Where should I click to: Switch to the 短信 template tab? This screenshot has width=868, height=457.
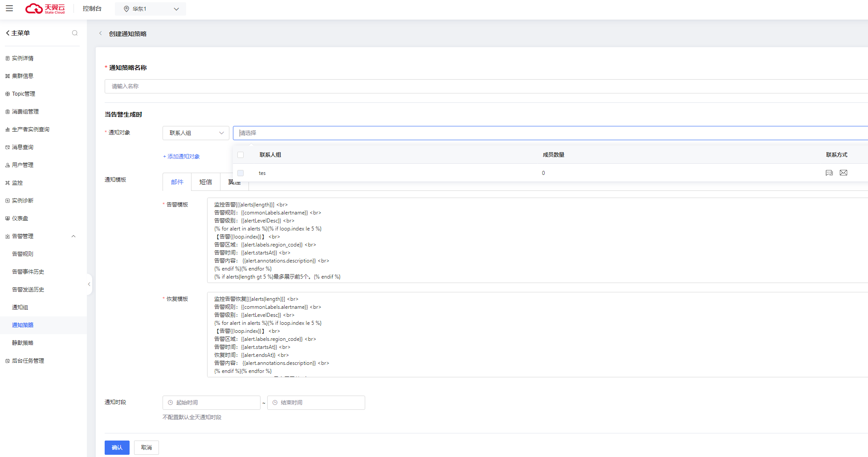(x=205, y=182)
